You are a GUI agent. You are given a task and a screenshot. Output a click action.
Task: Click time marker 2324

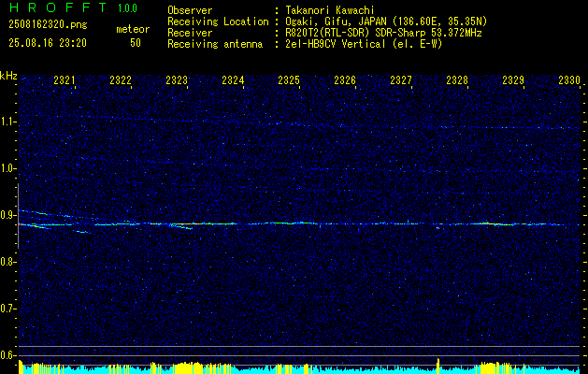[x=233, y=79]
